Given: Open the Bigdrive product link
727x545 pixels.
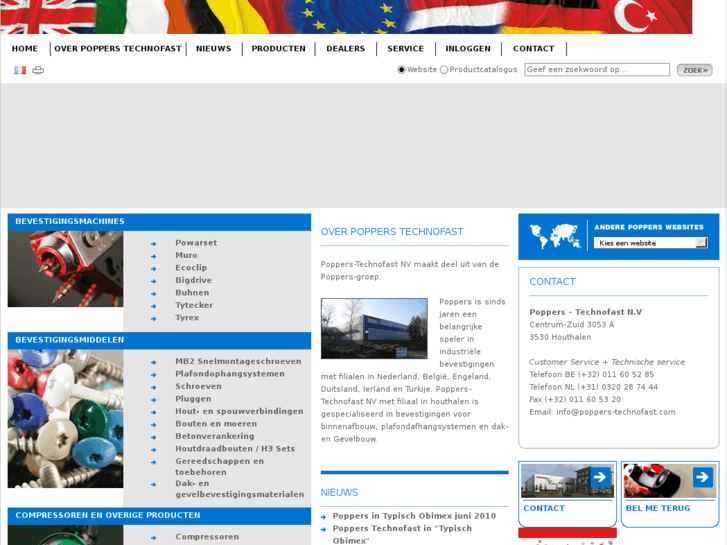Looking at the screenshot, I should (193, 280).
